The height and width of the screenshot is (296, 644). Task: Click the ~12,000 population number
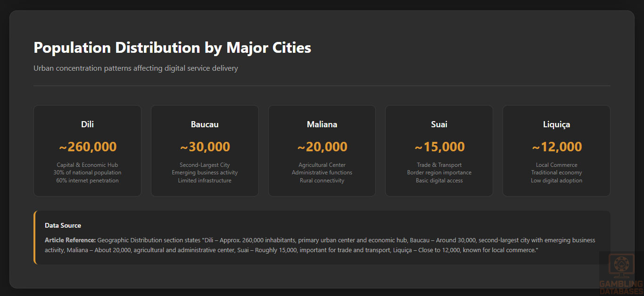[x=557, y=147]
